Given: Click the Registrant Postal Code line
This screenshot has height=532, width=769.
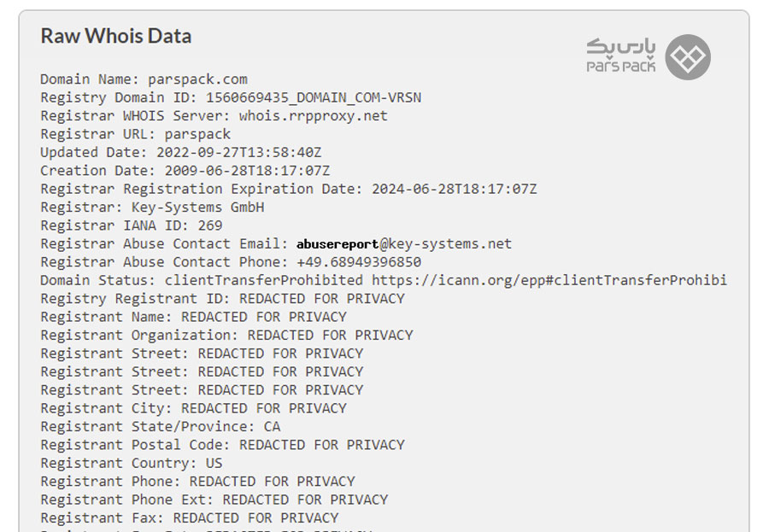Looking at the screenshot, I should point(222,445).
